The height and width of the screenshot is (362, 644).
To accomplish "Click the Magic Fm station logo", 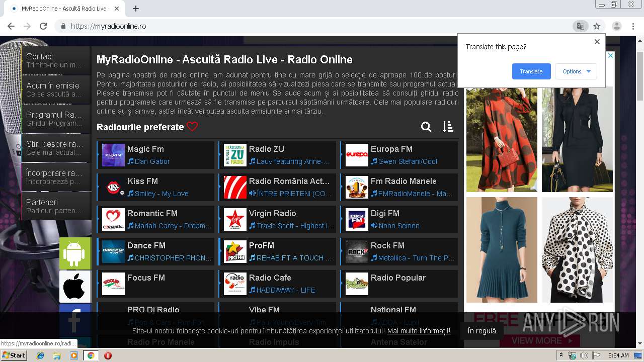I will [113, 155].
